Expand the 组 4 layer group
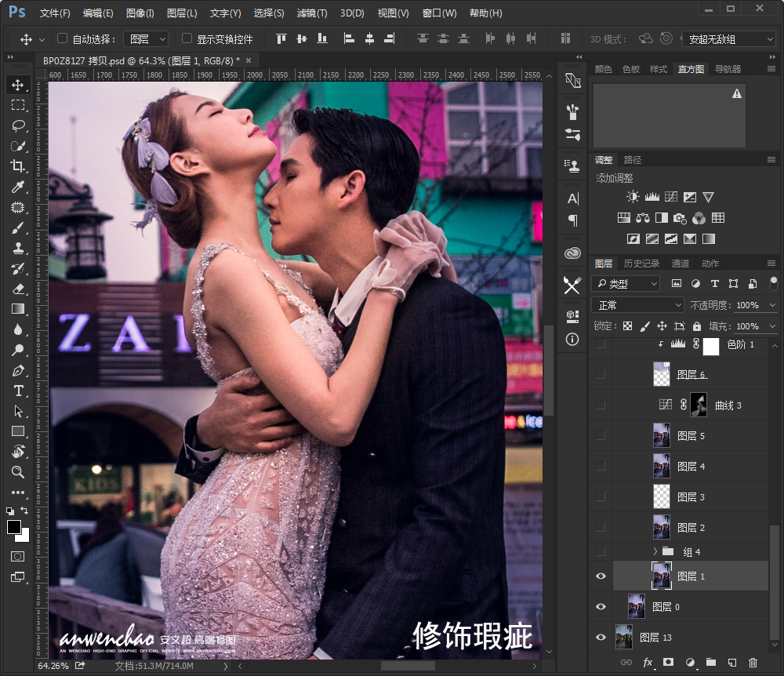 pos(655,551)
